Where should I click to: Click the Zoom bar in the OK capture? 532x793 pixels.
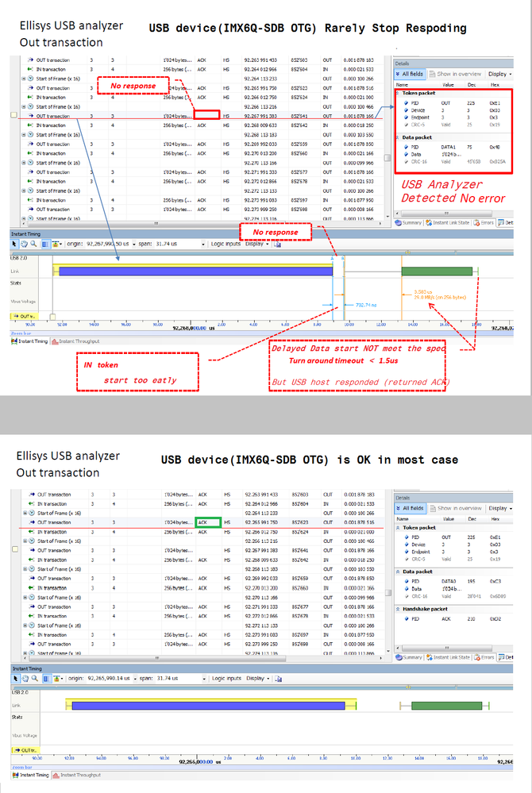coord(262,768)
